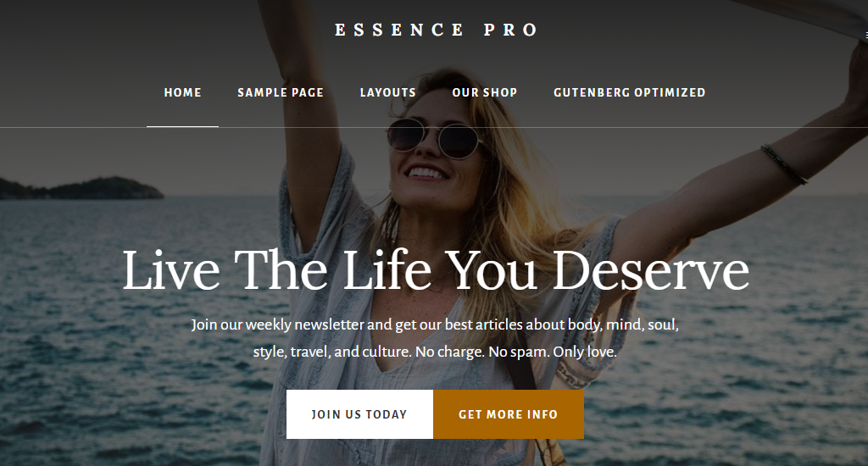Click the orange GET MORE INFO button
This screenshot has width=868, height=466.
pyautogui.click(x=509, y=414)
